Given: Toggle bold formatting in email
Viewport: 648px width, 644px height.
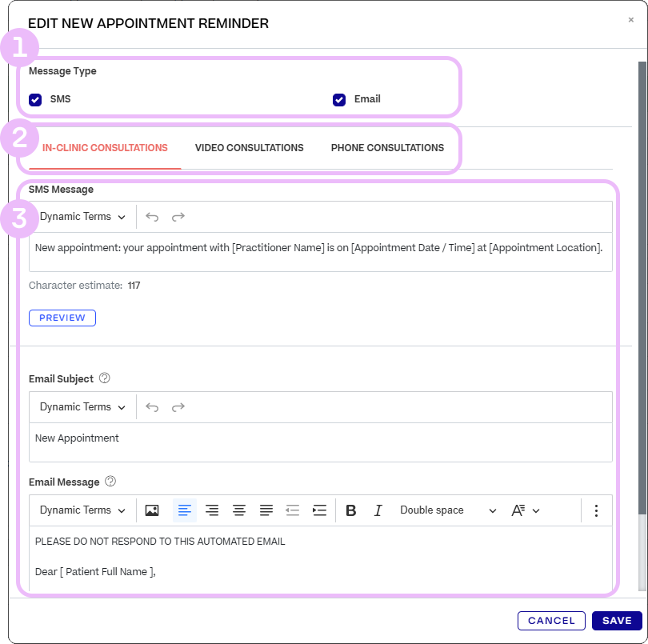Looking at the screenshot, I should pos(350,510).
